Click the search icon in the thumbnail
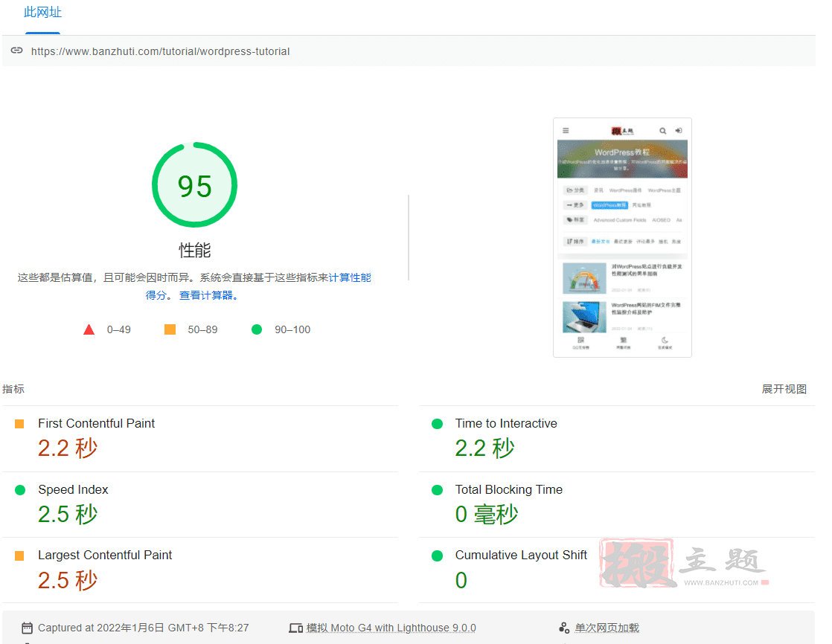The image size is (832, 644). 663,130
